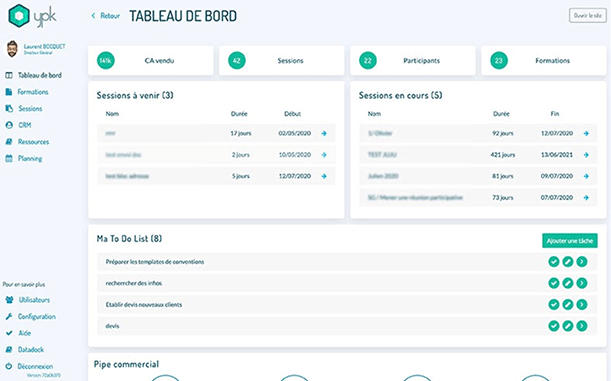
Task: Mark the 'devis' task done
Action: (554, 326)
